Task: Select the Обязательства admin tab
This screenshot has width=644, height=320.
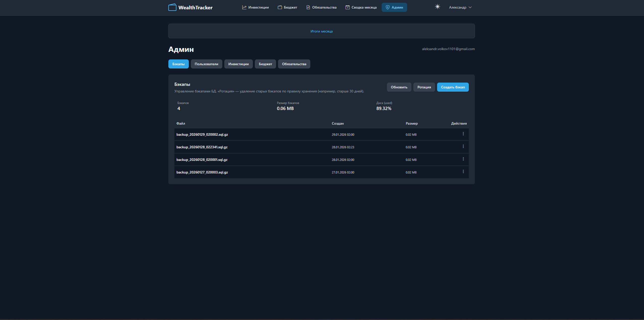Action: pyautogui.click(x=294, y=64)
